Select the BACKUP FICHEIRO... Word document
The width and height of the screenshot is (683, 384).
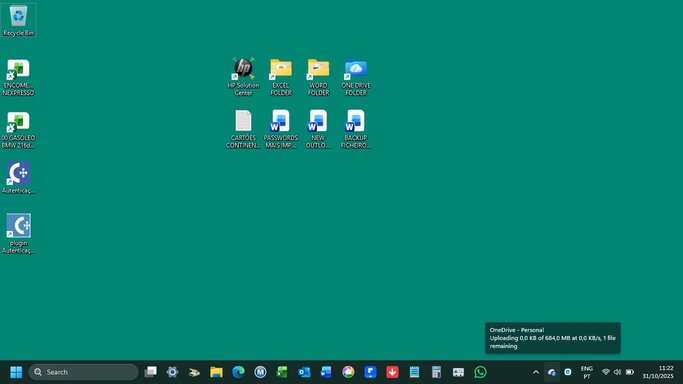[x=356, y=129]
